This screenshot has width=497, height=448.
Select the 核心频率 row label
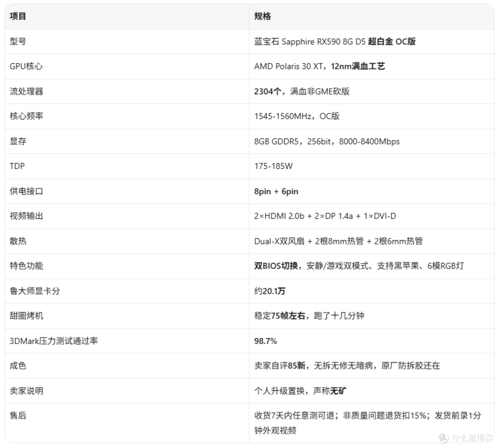[x=26, y=116]
